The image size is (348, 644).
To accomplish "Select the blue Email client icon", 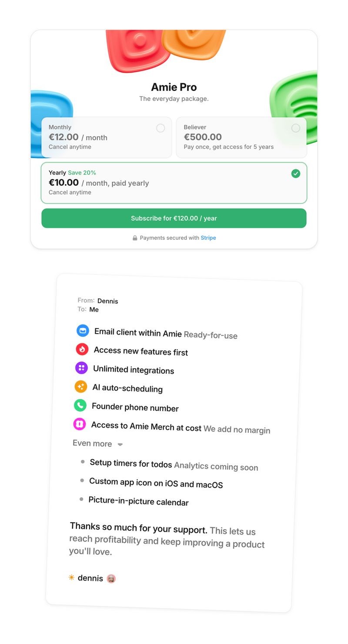I will click(82, 331).
